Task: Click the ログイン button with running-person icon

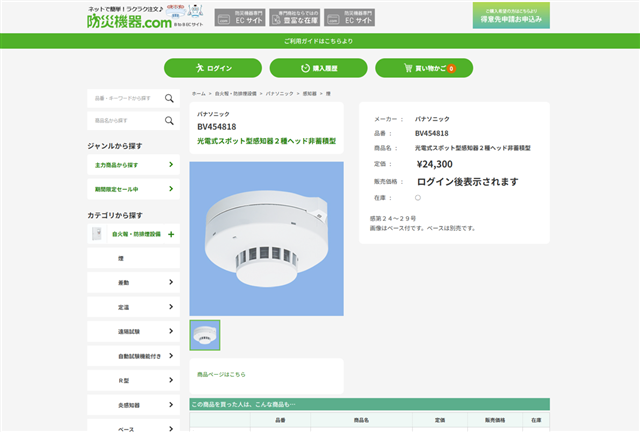Action: 213,68
